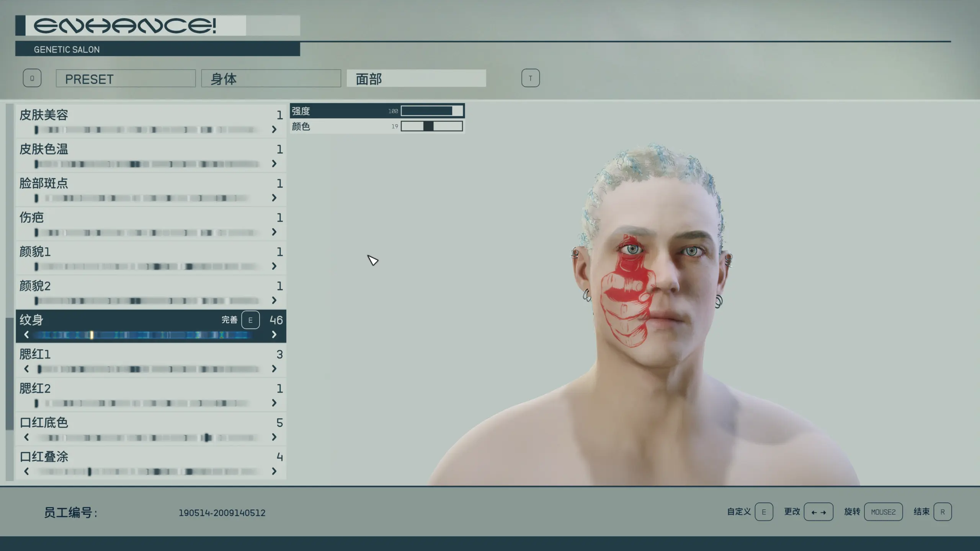Viewport: 980px width, 551px height.
Task: Go to previous 腮红1 option
Action: [x=26, y=369]
